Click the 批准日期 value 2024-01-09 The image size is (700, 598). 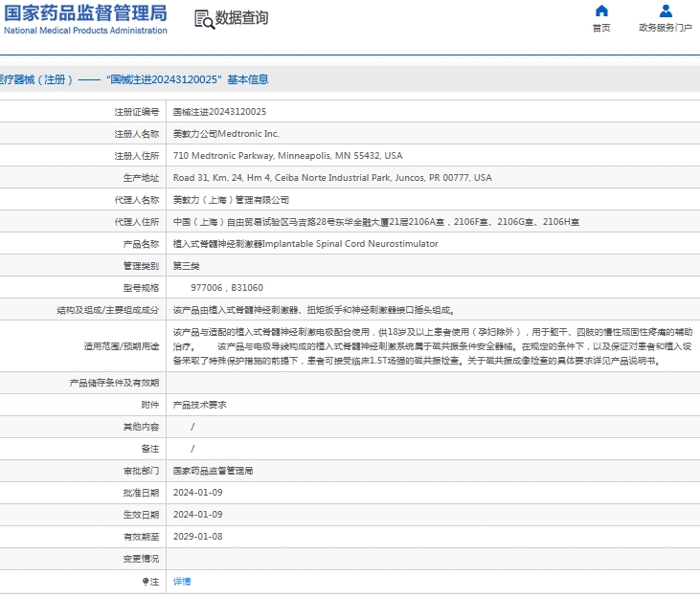(198, 493)
